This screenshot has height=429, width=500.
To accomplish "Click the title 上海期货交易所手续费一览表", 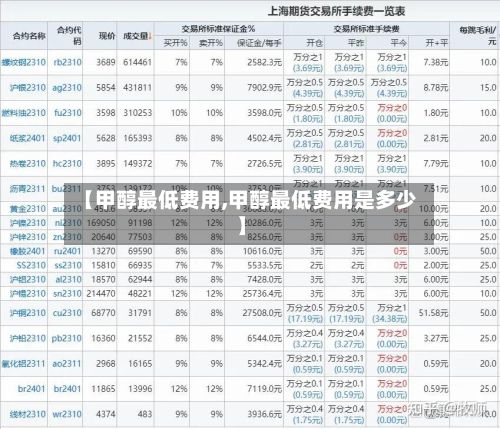I will tap(337, 11).
